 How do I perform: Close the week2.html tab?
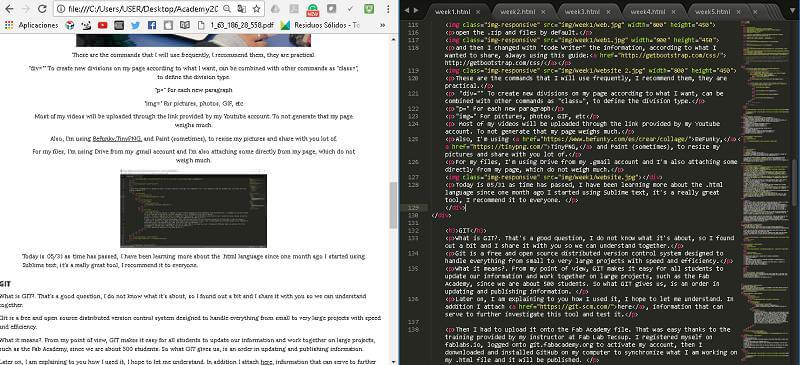click(x=543, y=11)
